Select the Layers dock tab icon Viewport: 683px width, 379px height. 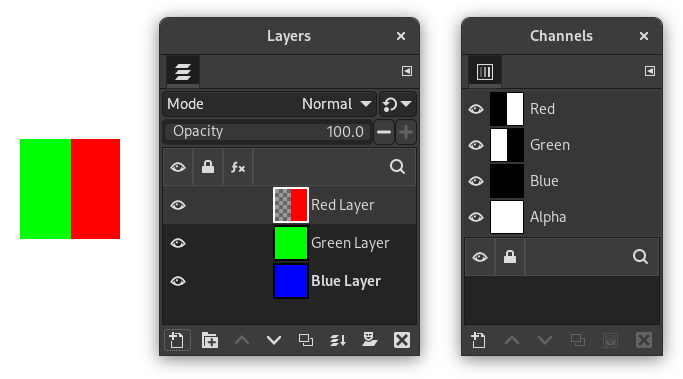pos(183,71)
